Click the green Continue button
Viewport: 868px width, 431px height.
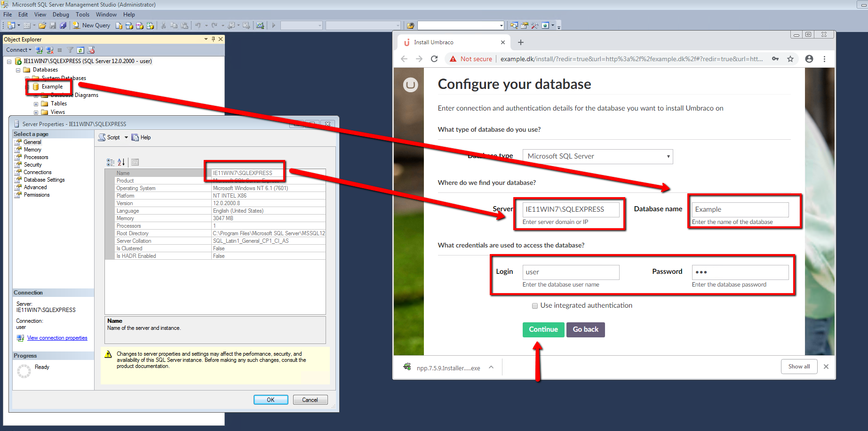click(543, 330)
